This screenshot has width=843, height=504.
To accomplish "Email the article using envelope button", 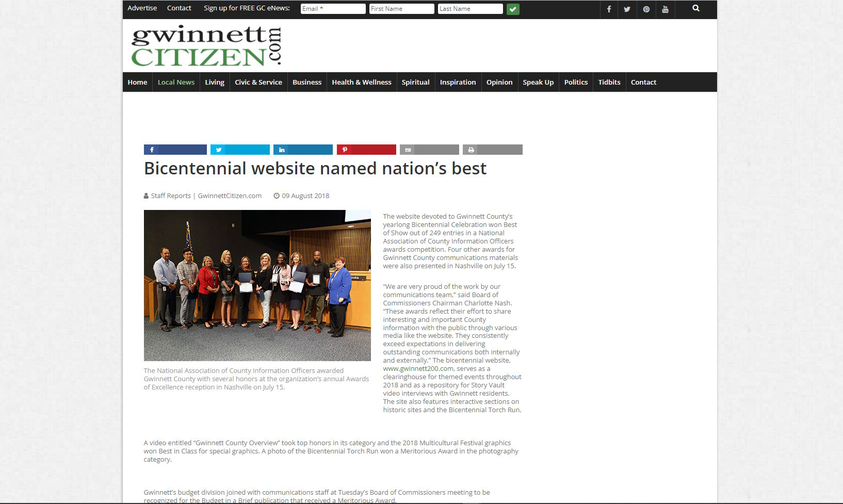I will click(x=429, y=150).
